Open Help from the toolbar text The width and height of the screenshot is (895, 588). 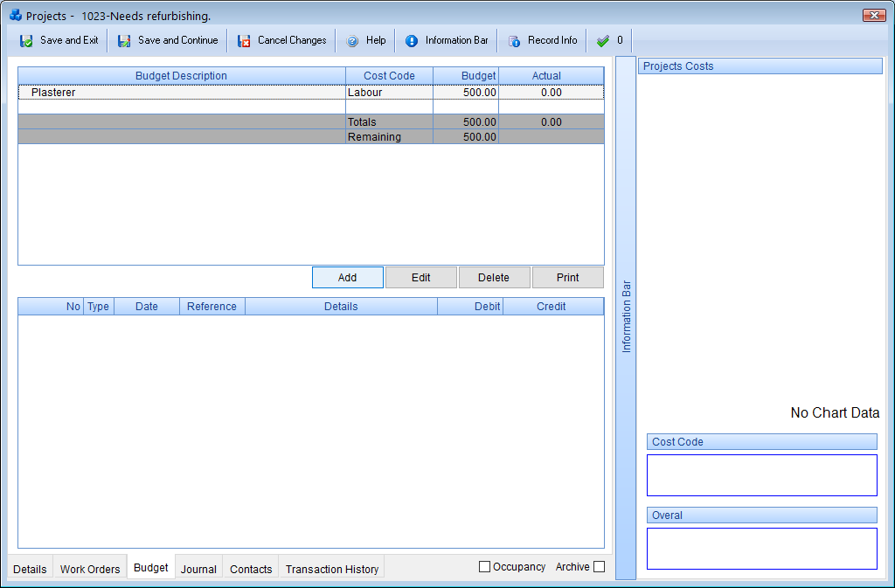coord(376,40)
